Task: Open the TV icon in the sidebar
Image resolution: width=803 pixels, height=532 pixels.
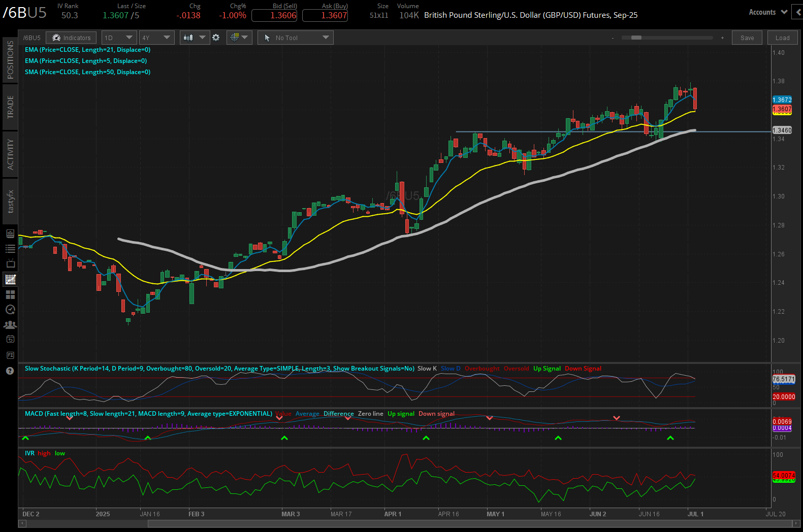Action: point(10,264)
